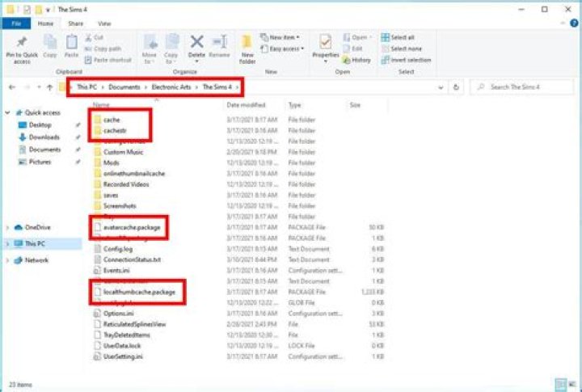
Task: Select the UserSetting.ini file
Action: 123,356
